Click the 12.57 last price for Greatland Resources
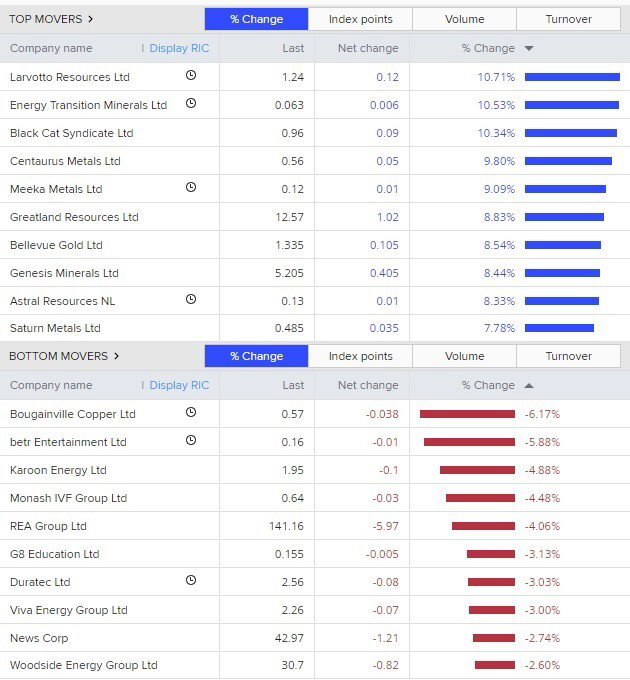 pyautogui.click(x=290, y=217)
